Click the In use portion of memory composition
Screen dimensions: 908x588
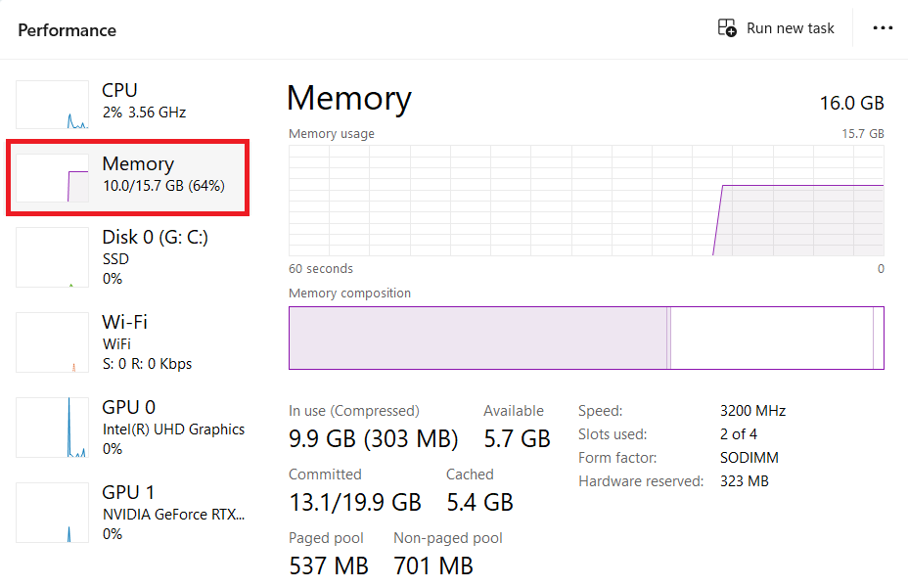tap(477, 338)
